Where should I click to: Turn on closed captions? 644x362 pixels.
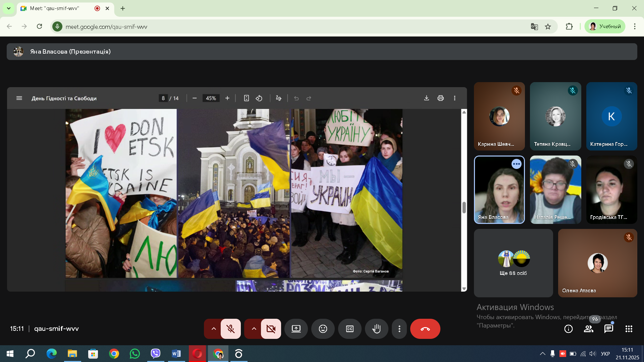tap(350, 329)
